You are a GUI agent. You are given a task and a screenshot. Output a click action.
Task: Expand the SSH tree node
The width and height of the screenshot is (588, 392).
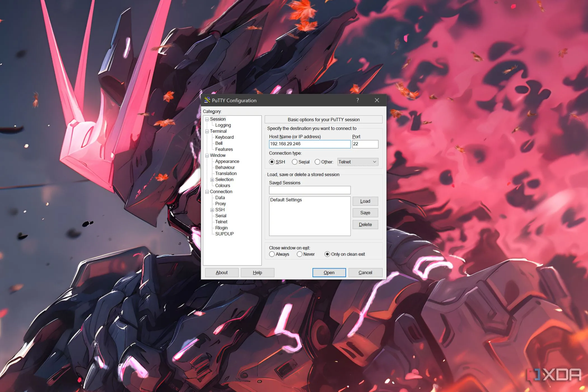(x=212, y=210)
